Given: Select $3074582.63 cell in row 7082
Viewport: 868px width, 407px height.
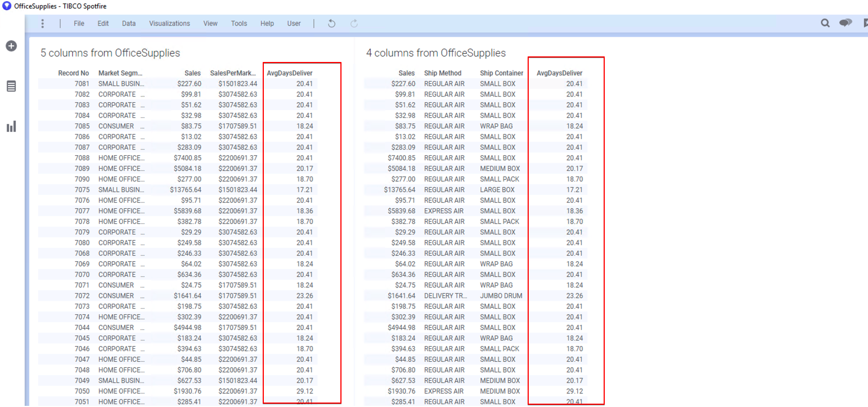Looking at the screenshot, I should (238, 94).
